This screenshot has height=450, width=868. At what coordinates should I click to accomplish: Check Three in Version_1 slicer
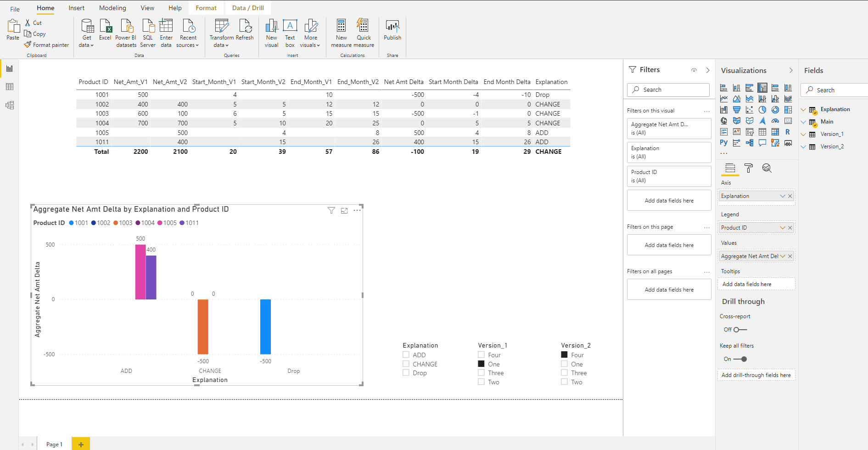tap(481, 372)
